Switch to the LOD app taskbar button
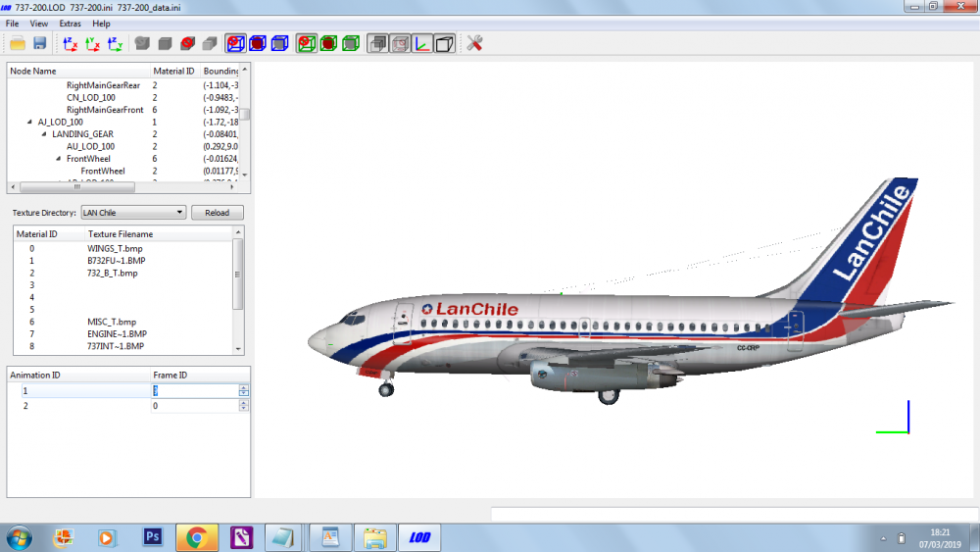The image size is (980, 552). point(419,537)
